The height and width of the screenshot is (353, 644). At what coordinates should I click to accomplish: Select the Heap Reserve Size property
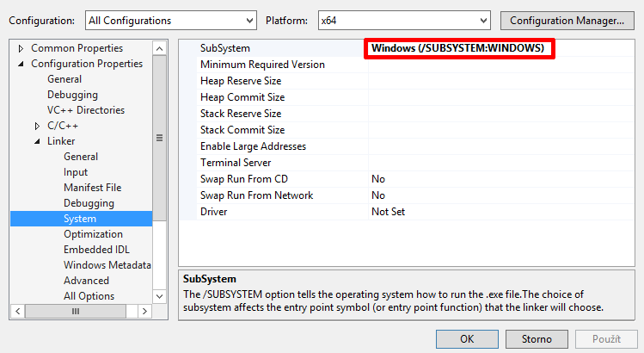(x=241, y=81)
